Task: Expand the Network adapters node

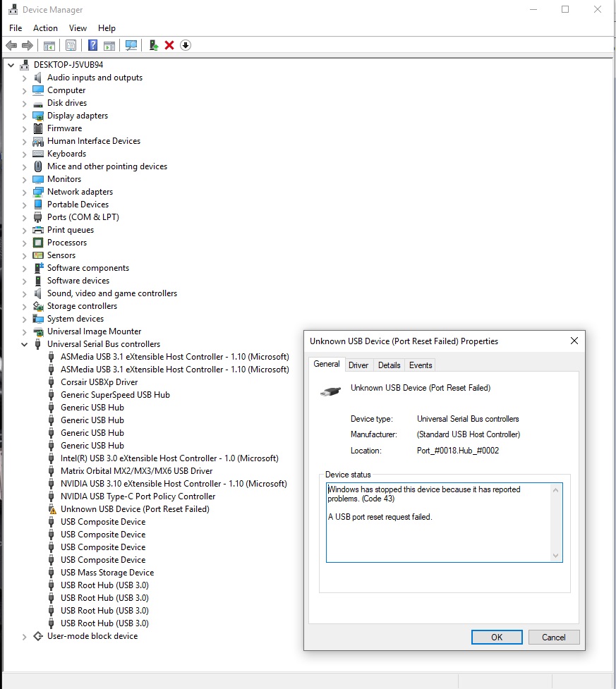Action: [x=25, y=192]
